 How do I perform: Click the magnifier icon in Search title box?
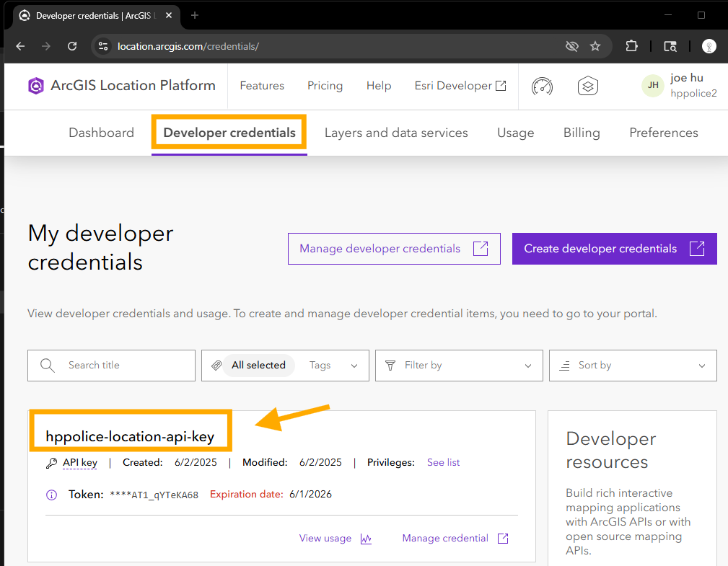tap(48, 366)
